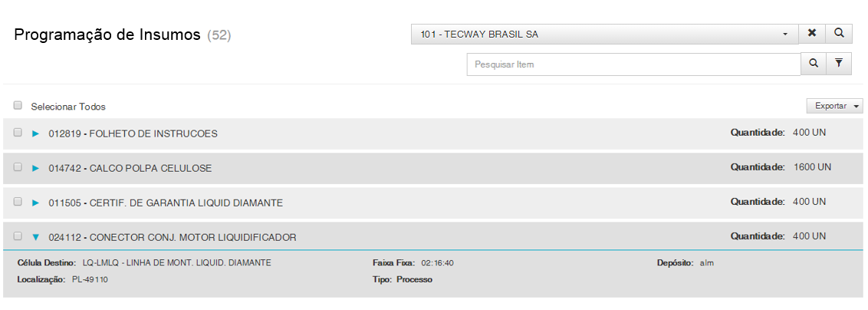868x310 pixels.
Task: Open the 101 - TECWAY BRASIL SA dropdown
Action: [604, 35]
